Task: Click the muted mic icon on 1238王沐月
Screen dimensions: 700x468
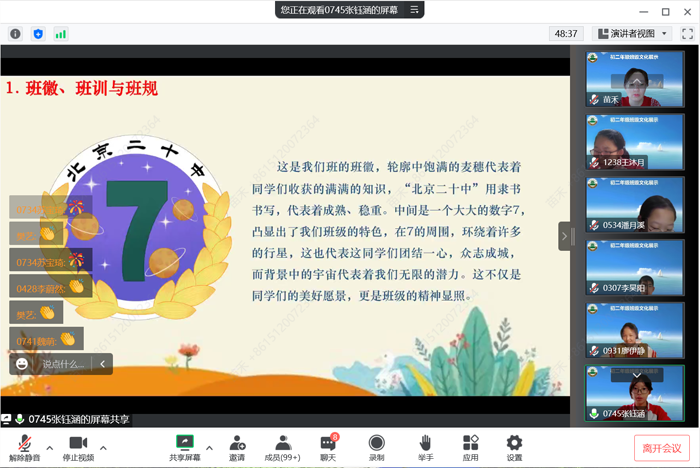Action: click(594, 163)
